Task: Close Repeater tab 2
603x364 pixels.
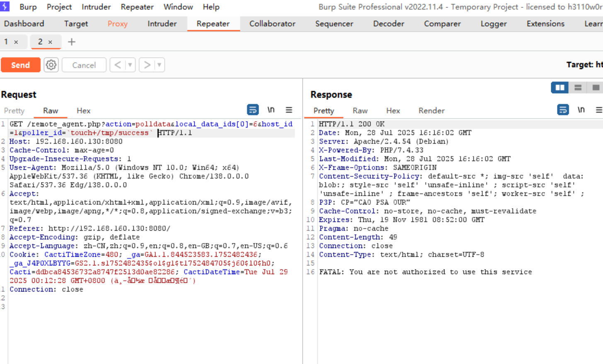Action: coord(50,42)
